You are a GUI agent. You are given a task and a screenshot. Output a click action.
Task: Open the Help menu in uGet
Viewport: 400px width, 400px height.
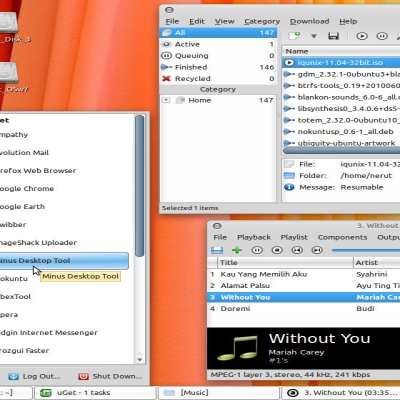coord(348,21)
